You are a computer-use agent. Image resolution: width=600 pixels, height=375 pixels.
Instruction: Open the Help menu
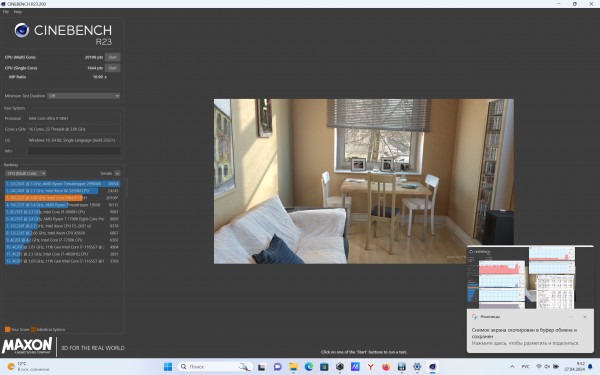[18, 12]
